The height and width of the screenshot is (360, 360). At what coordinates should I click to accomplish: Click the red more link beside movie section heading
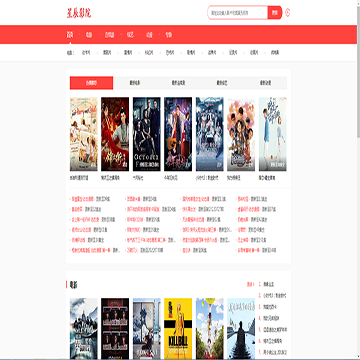(250, 284)
